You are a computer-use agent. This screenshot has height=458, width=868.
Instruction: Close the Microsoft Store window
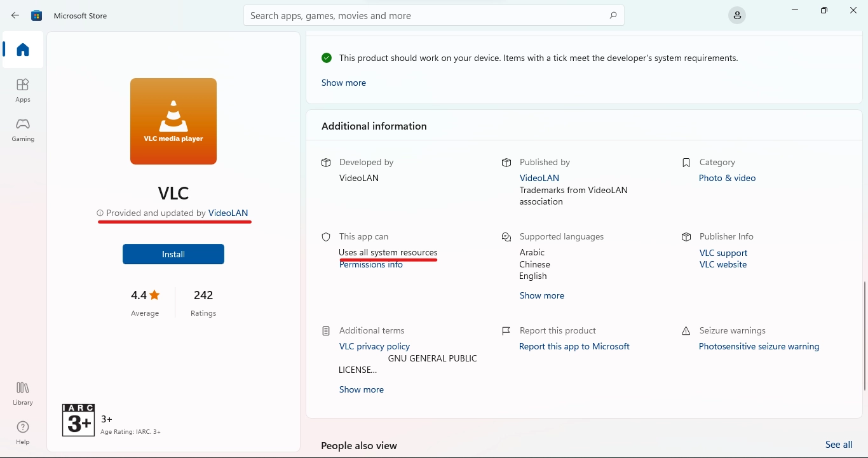[x=853, y=10]
